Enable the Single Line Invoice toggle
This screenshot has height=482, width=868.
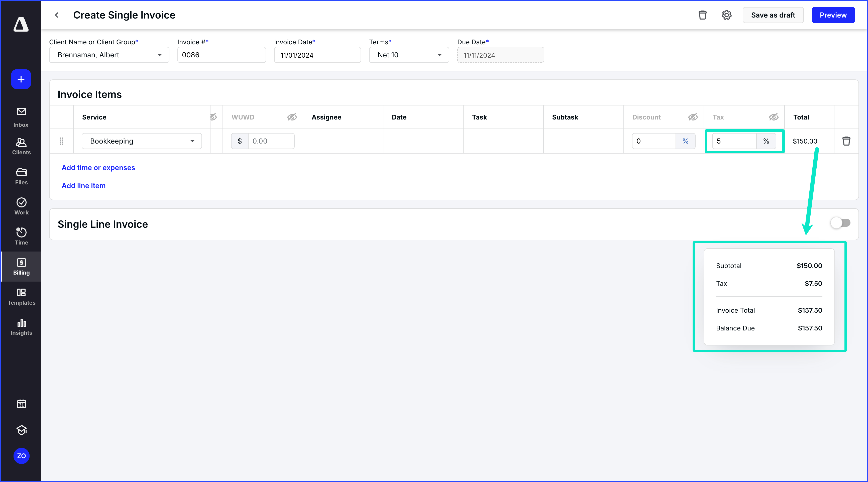pos(840,223)
